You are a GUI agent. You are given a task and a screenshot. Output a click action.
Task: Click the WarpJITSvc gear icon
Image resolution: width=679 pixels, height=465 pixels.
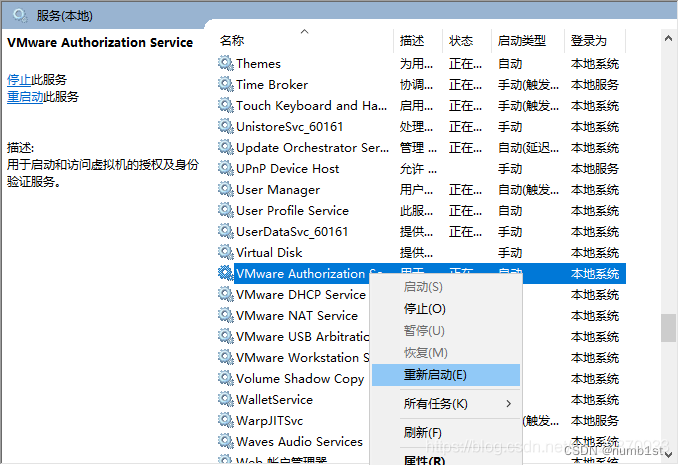[x=226, y=420]
